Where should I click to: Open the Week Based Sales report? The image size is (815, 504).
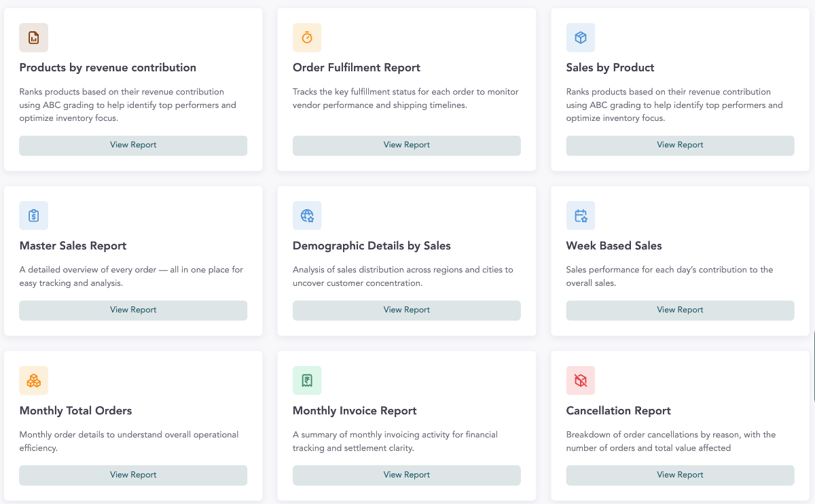680,310
